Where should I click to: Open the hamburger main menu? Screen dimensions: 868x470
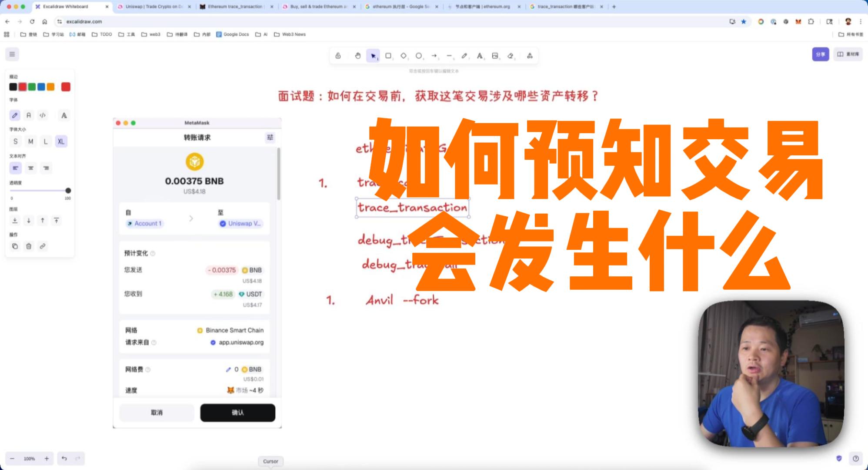[x=12, y=54]
